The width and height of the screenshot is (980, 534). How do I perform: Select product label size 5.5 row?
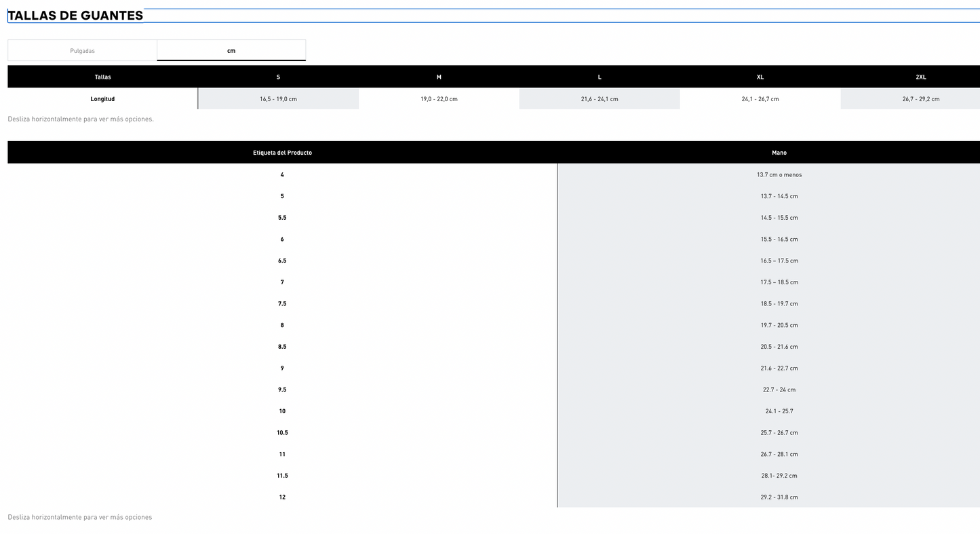(282, 218)
